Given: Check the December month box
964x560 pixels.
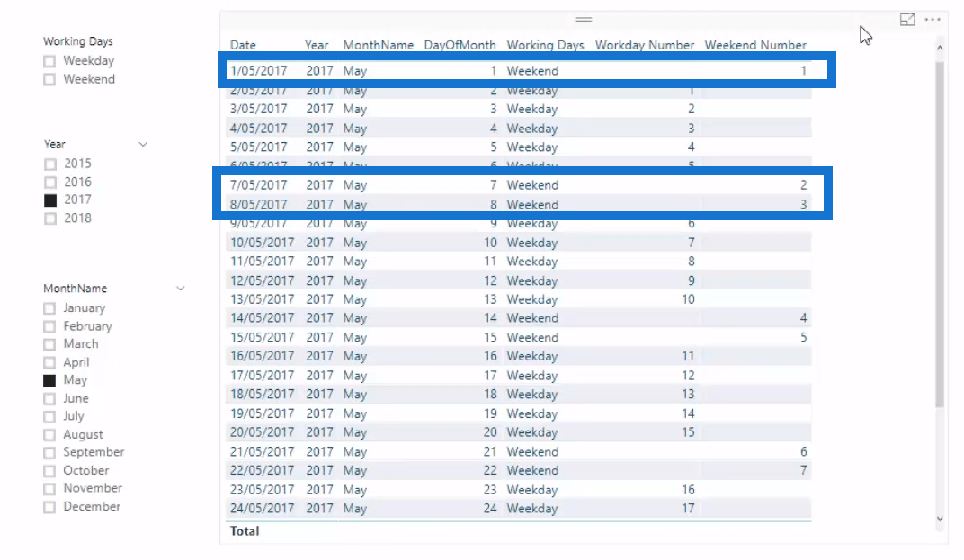Looking at the screenshot, I should pos(49,508).
